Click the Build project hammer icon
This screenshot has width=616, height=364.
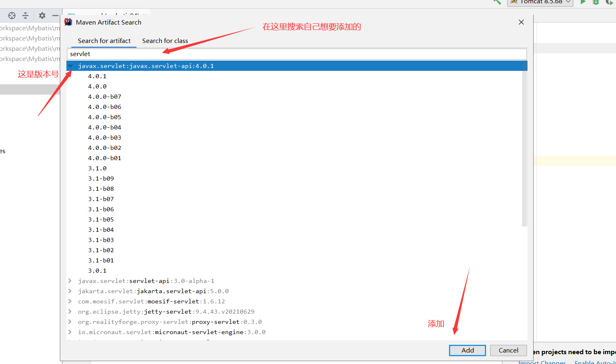[497, 2]
